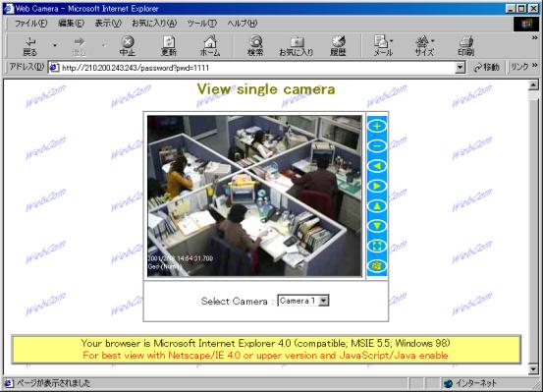Click the browser Back (戻る) button
The height and width of the screenshot is (392, 543).
pos(30,46)
